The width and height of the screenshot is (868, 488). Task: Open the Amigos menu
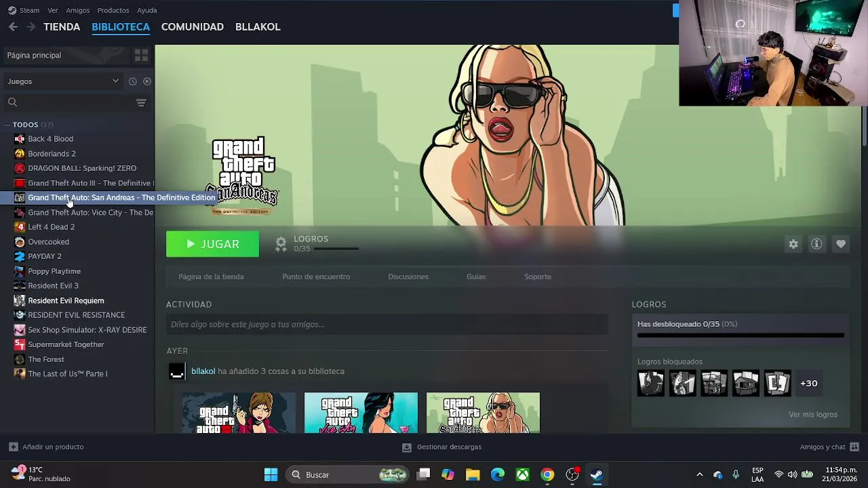(78, 10)
